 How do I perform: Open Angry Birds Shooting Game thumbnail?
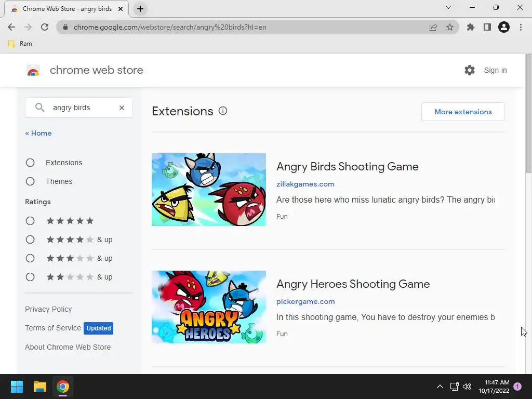click(x=209, y=190)
